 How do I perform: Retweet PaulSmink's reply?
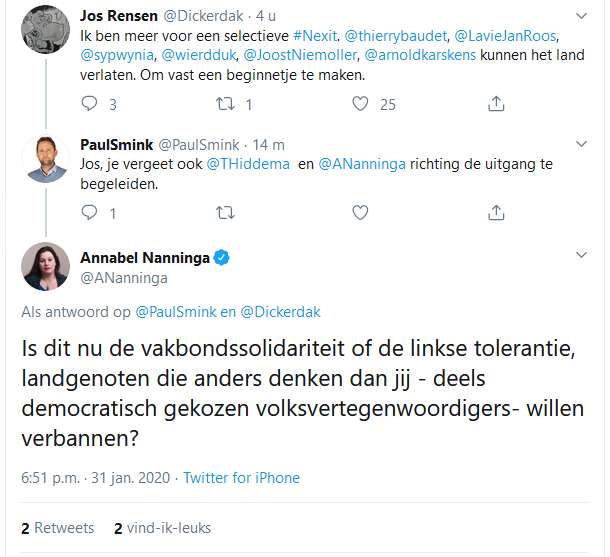pos(226,212)
